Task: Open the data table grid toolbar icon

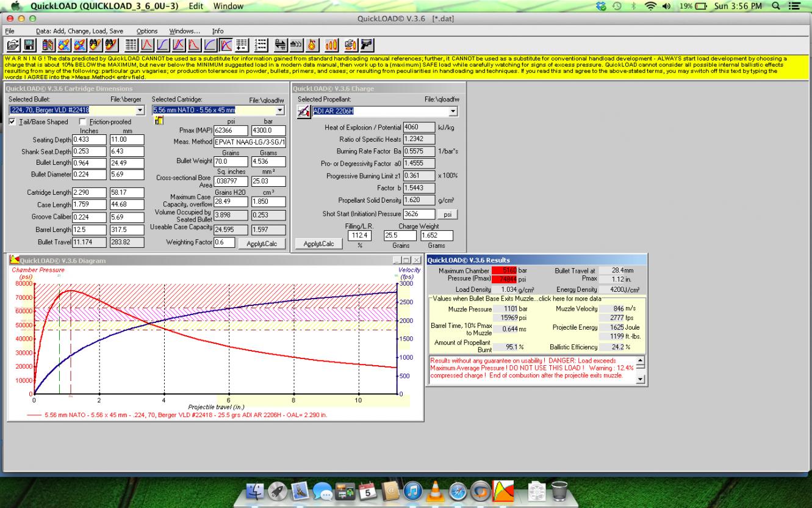Action: click(x=131, y=45)
